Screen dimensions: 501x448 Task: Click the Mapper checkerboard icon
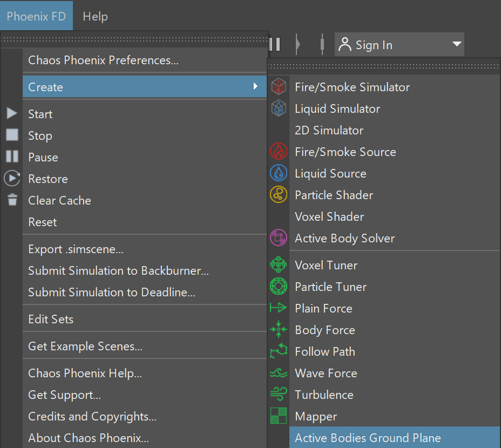click(279, 416)
